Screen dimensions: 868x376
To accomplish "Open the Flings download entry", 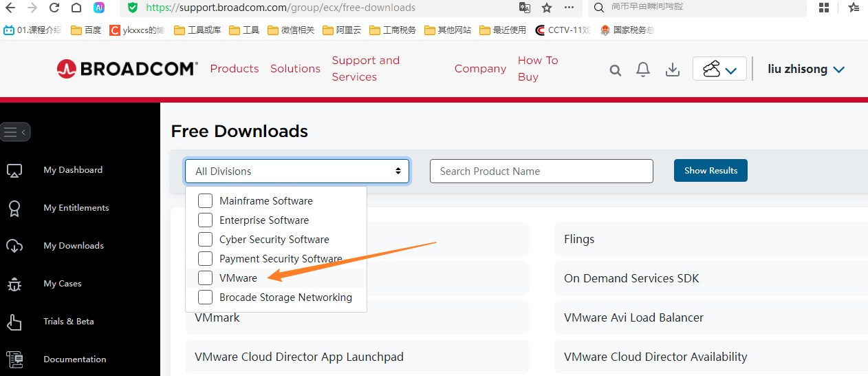I will (711, 239).
